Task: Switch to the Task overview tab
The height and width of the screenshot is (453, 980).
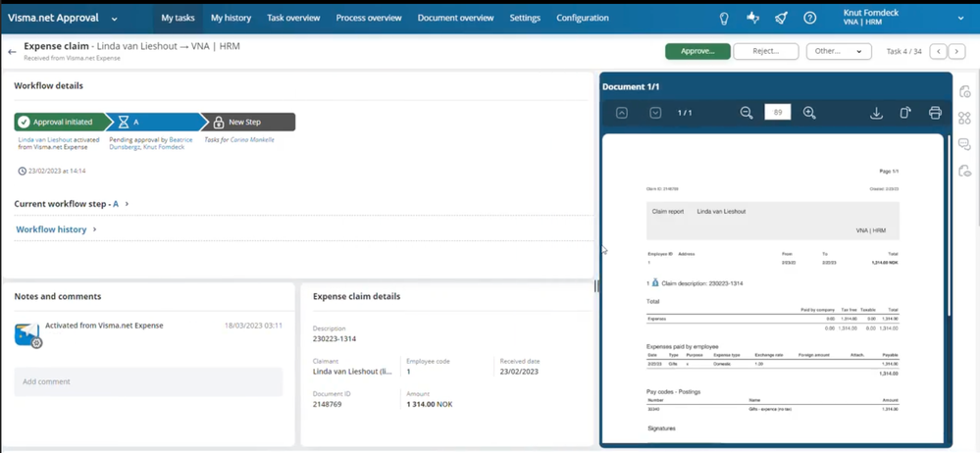Action: tap(293, 18)
